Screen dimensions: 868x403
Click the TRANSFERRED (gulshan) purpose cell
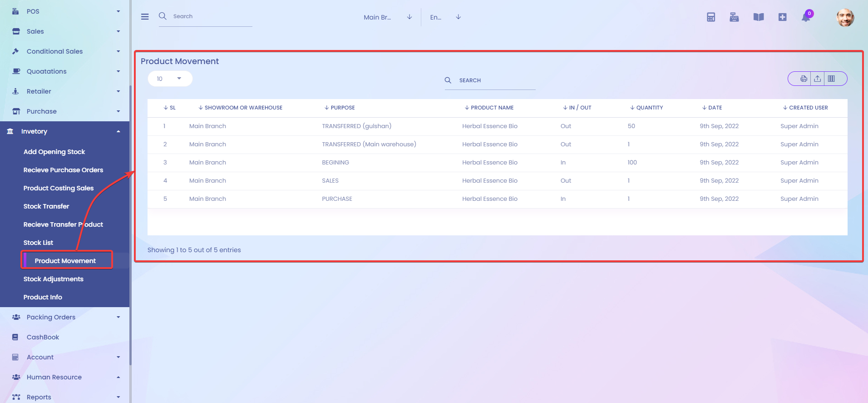[356, 126]
